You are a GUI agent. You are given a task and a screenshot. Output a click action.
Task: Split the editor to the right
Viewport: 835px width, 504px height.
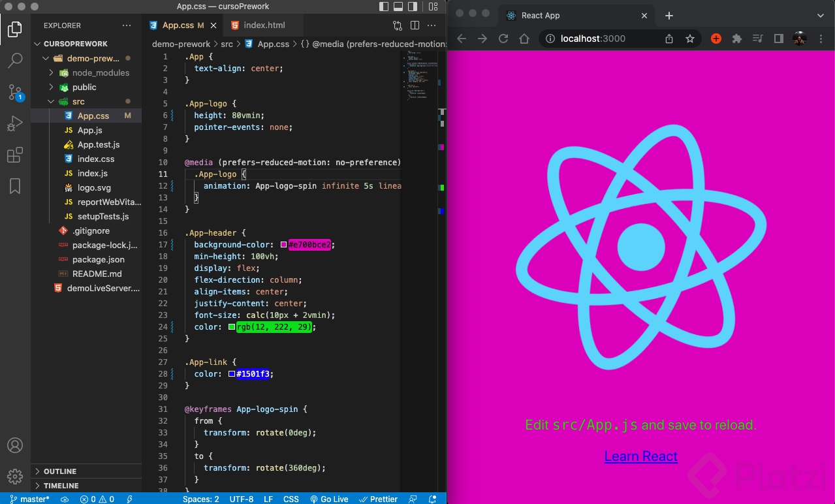[415, 25]
